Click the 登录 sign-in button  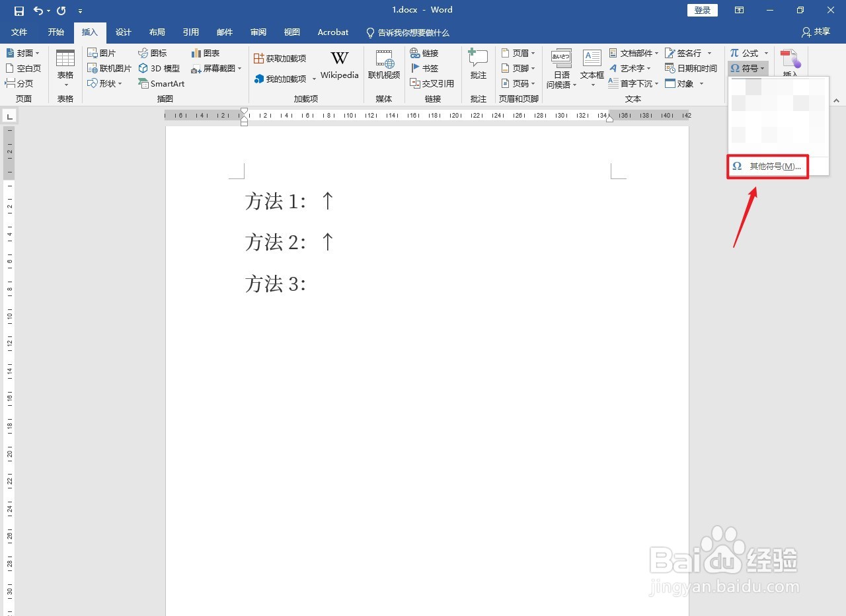pyautogui.click(x=703, y=10)
